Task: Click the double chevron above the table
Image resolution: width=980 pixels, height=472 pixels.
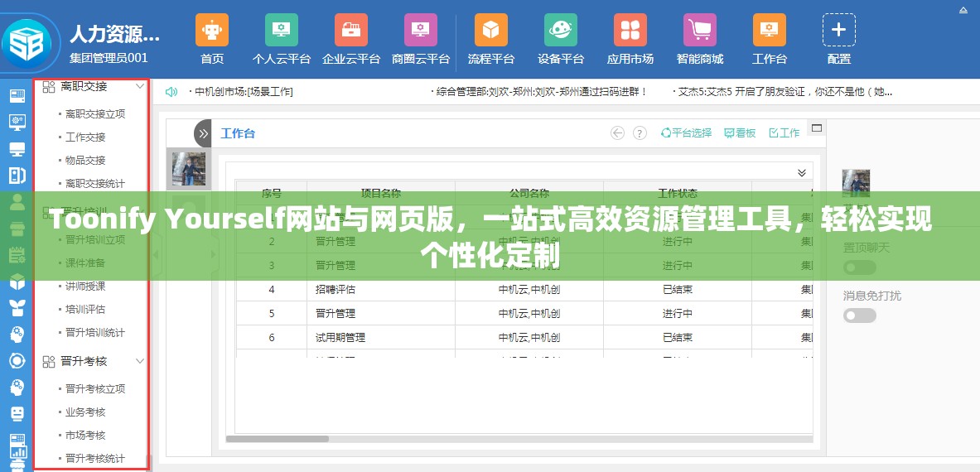Action: coord(802,173)
